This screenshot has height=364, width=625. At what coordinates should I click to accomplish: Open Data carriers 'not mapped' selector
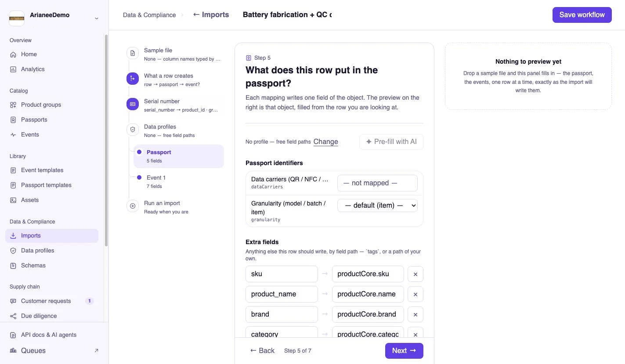click(377, 183)
